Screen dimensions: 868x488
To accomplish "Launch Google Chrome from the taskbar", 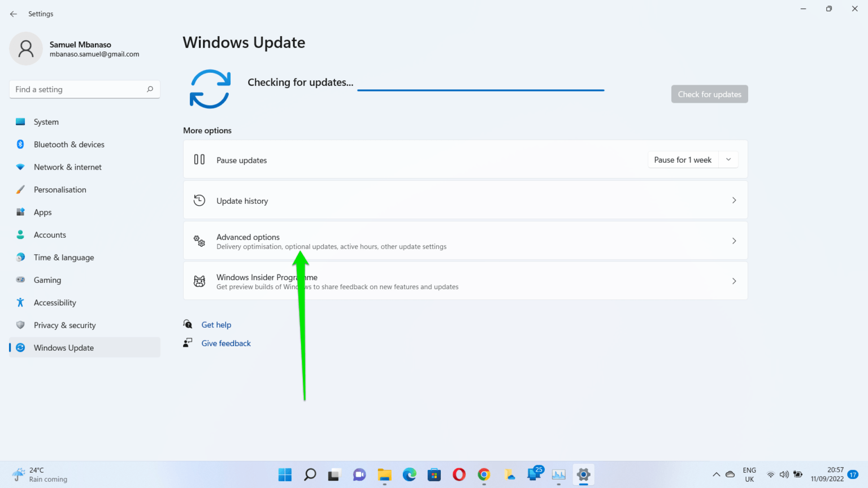I will point(483,474).
